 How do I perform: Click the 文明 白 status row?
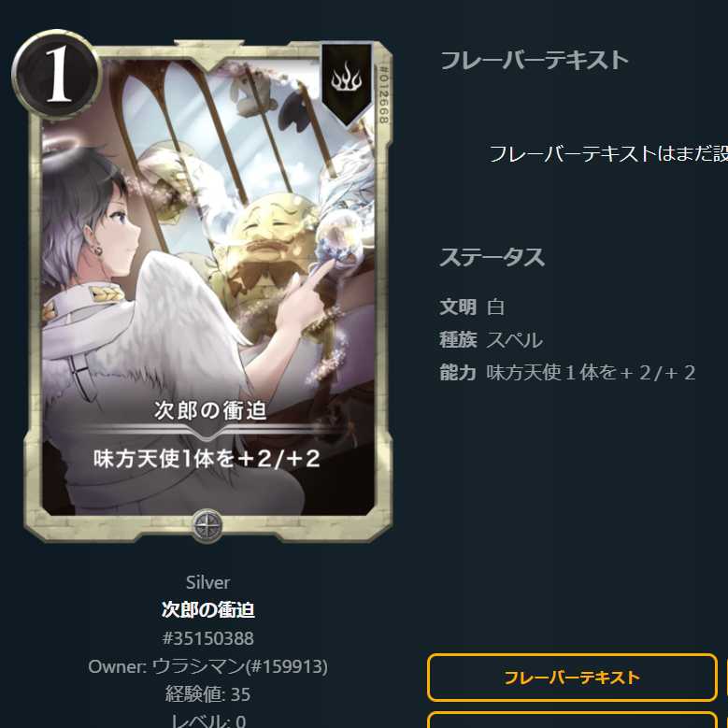click(472, 307)
